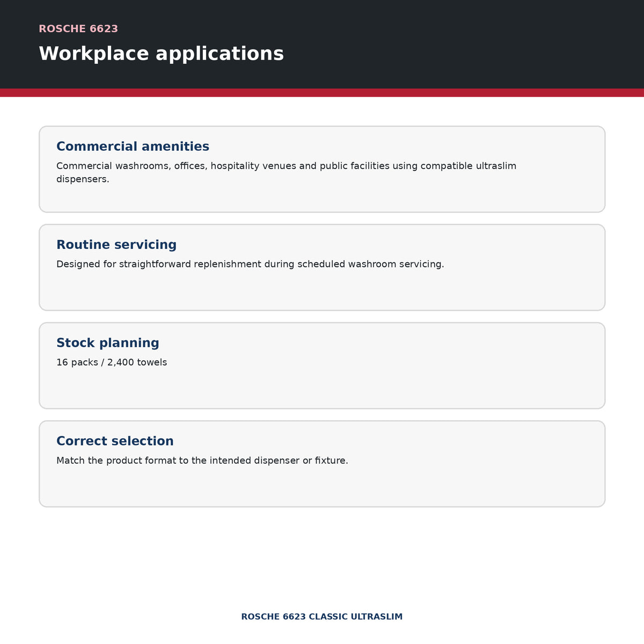The image size is (644, 644).
Task: Select the Correct selection heading
Action: point(115,441)
